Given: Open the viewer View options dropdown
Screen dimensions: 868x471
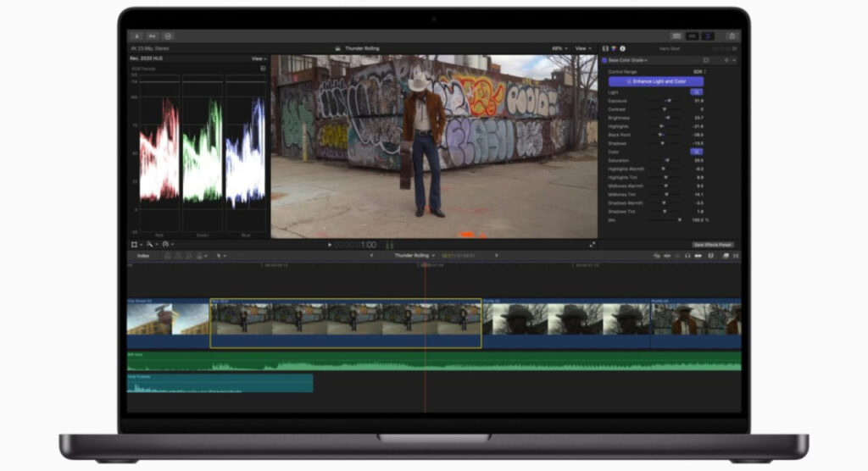Looking at the screenshot, I should pyautogui.click(x=583, y=48).
